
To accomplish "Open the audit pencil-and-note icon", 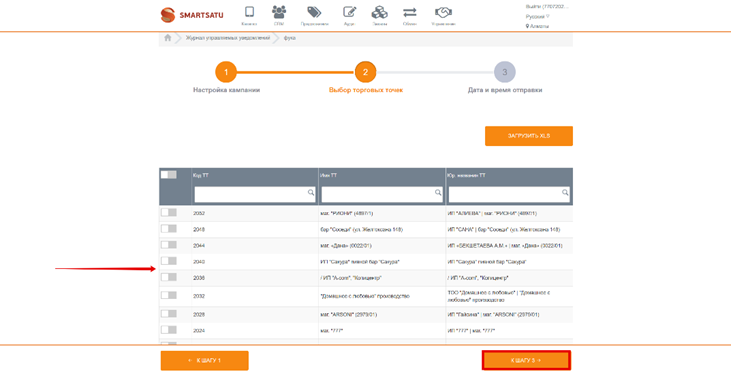I will click(x=350, y=12).
